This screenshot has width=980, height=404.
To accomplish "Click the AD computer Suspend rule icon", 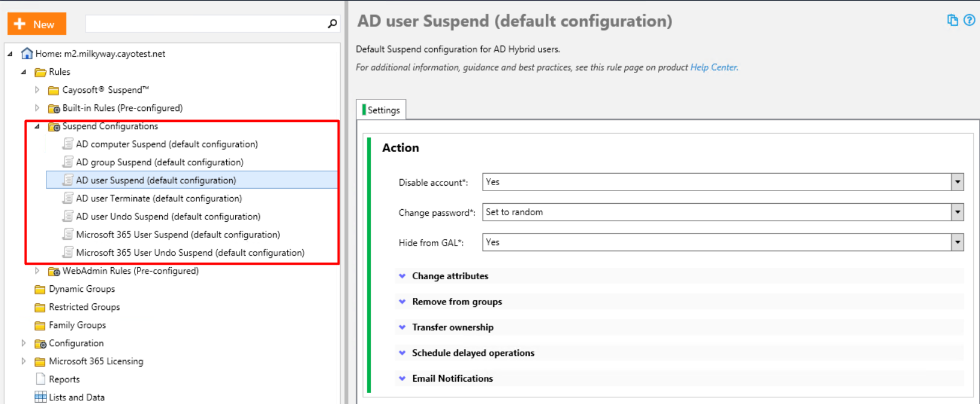I will 68,144.
